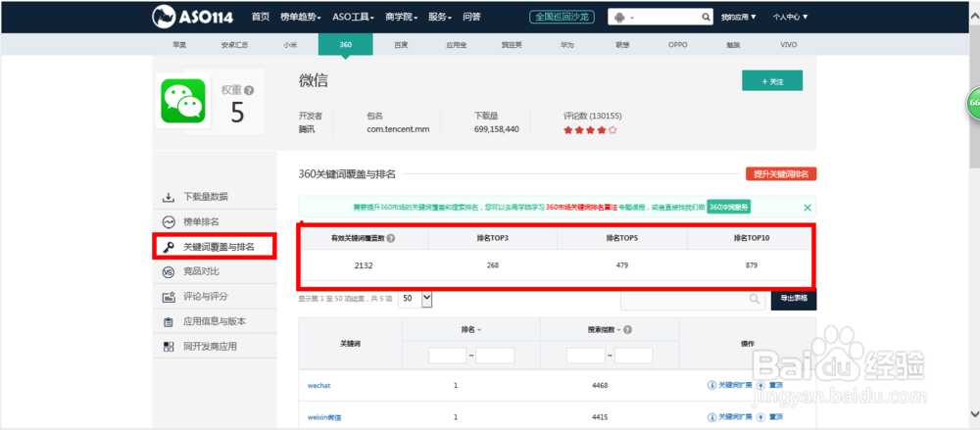Click the ASO114 logo

pyautogui.click(x=192, y=17)
